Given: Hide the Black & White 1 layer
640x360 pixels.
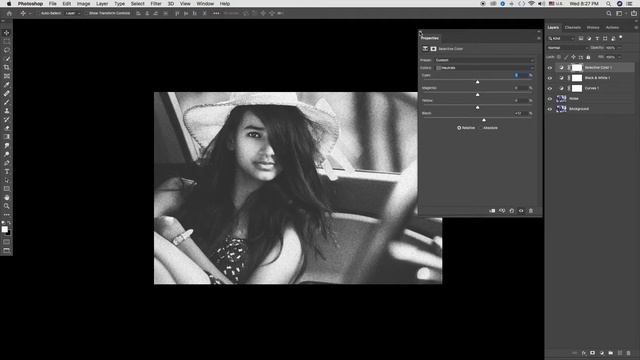Looking at the screenshot, I should point(550,78).
